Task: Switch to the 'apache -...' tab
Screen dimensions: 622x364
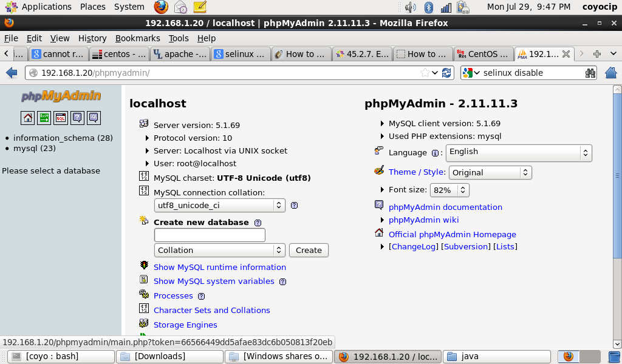Action: [x=180, y=54]
